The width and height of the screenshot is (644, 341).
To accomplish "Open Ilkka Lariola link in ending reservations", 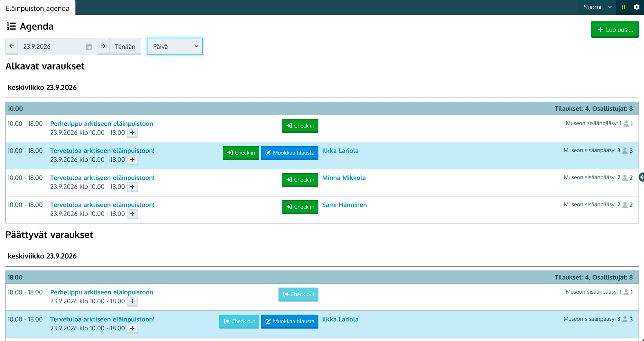I will click(340, 319).
